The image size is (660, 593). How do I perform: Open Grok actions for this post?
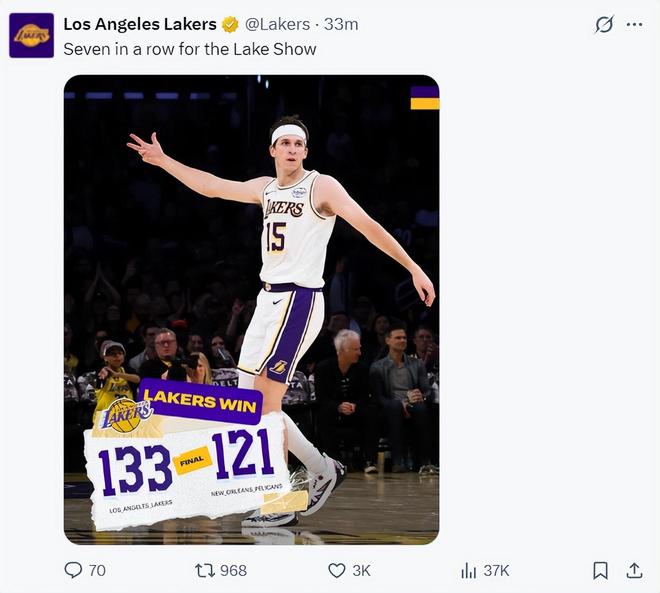click(x=603, y=24)
